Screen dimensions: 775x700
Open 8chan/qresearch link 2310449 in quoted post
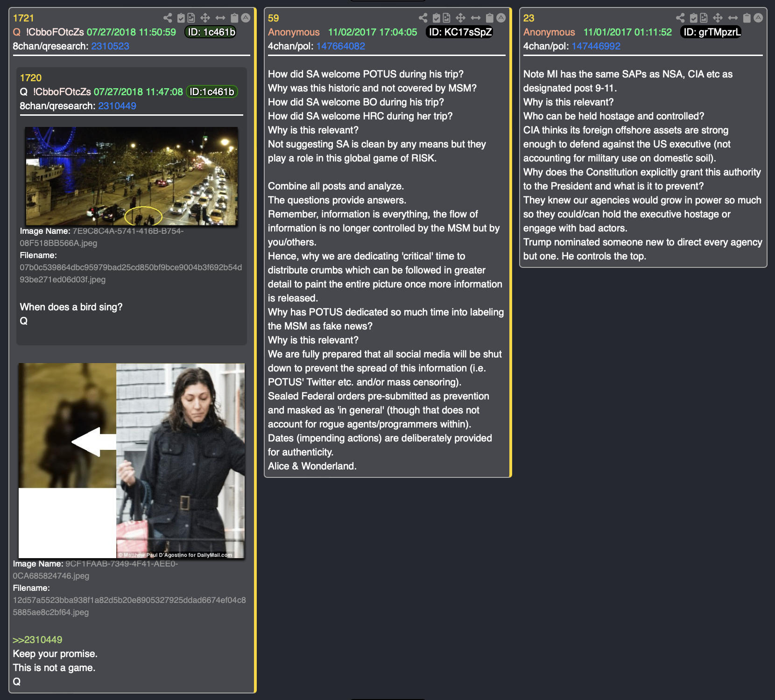click(x=117, y=106)
